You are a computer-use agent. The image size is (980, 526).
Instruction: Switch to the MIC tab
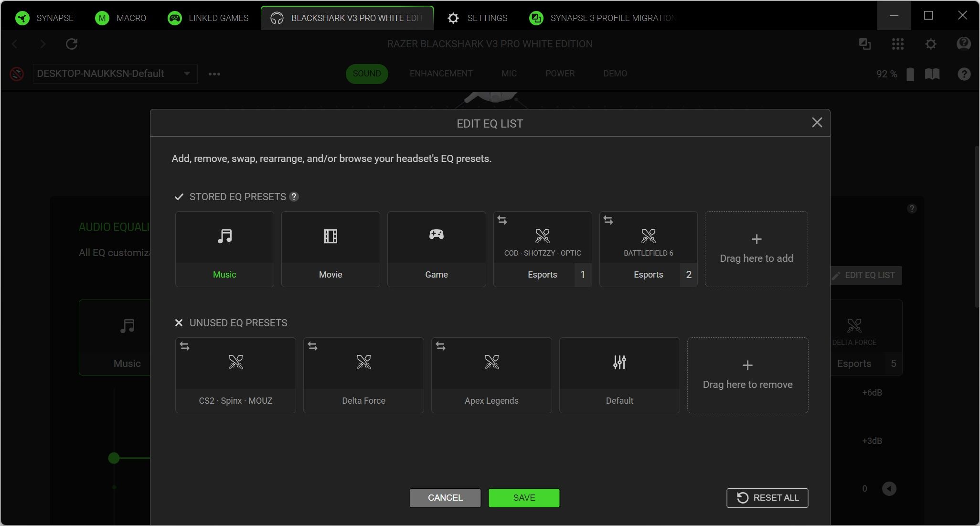[509, 74]
